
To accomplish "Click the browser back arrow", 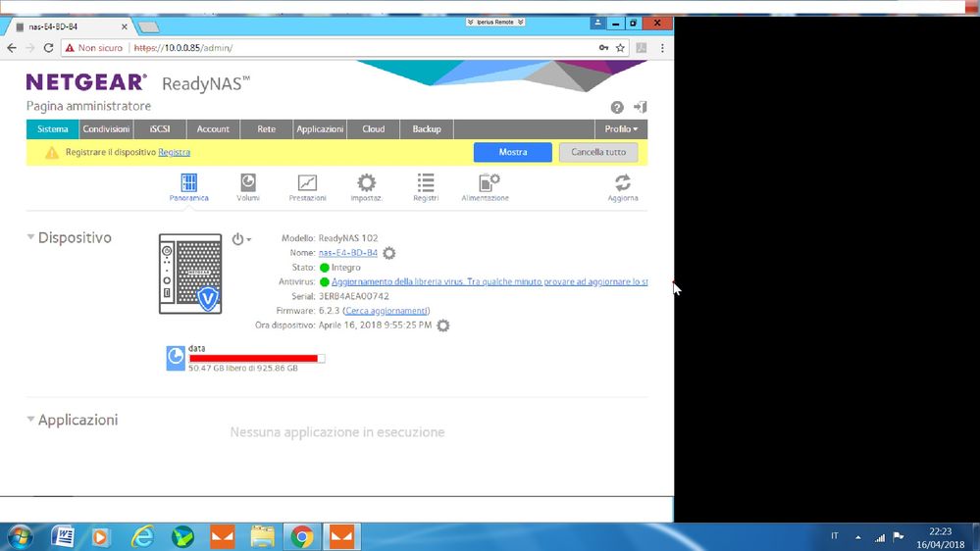I will tap(12, 47).
